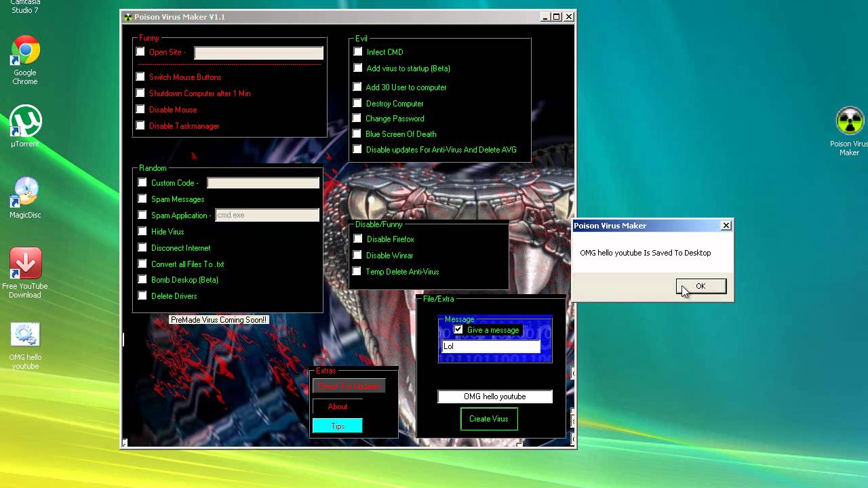Viewport: 868px width, 488px height.
Task: Check the Spam Messages option
Action: 142,199
